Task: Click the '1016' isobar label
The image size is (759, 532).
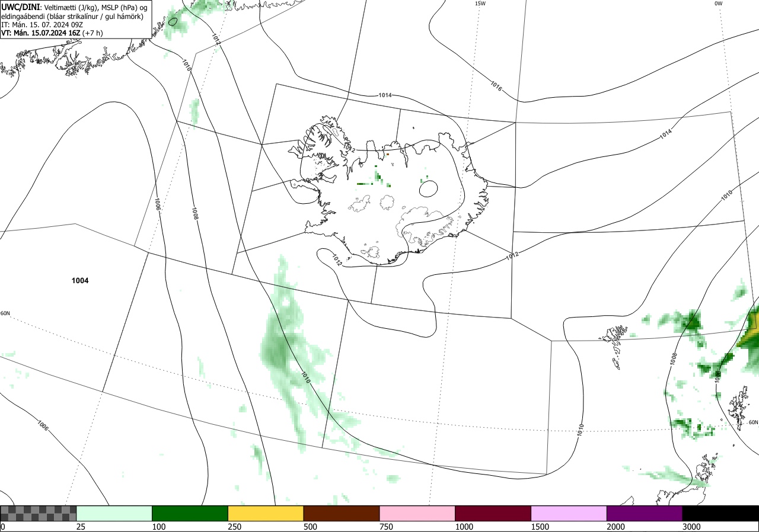Action: (x=496, y=85)
